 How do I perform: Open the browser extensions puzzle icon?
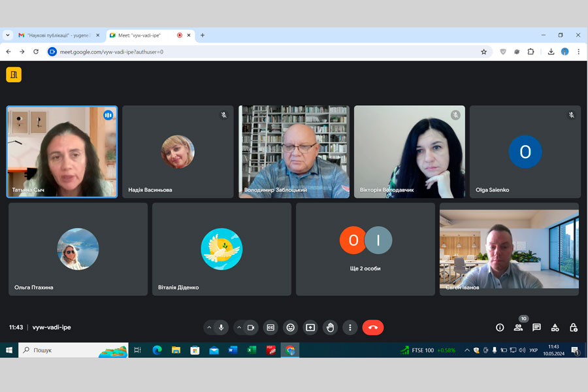pyautogui.click(x=531, y=52)
